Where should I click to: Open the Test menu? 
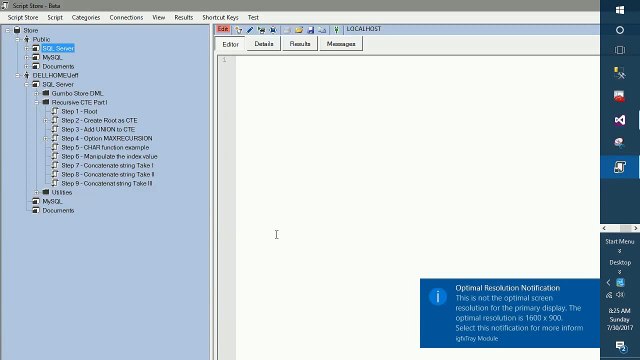click(253, 18)
